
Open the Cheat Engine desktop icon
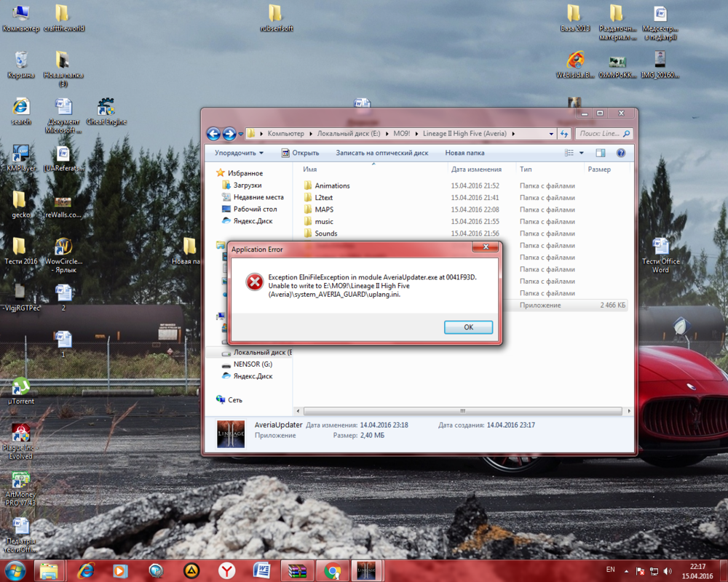[x=106, y=109]
